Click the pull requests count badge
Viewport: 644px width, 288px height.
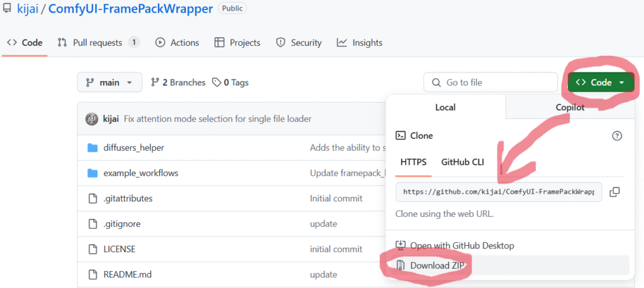134,42
